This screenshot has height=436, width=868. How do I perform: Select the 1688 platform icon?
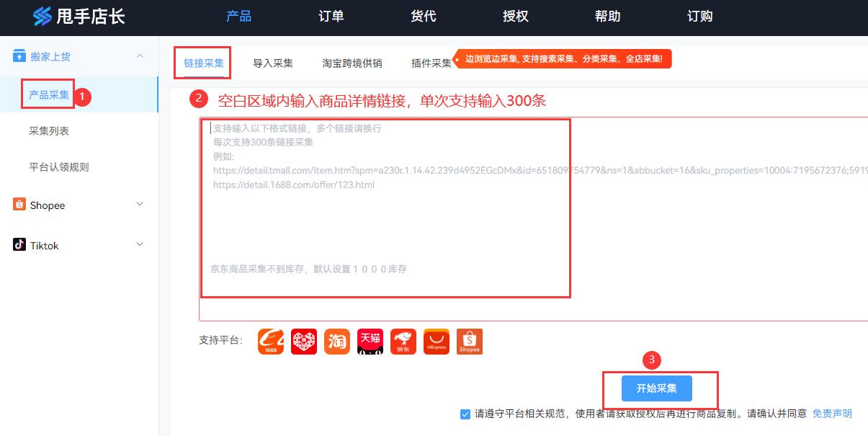pyautogui.click(x=270, y=341)
